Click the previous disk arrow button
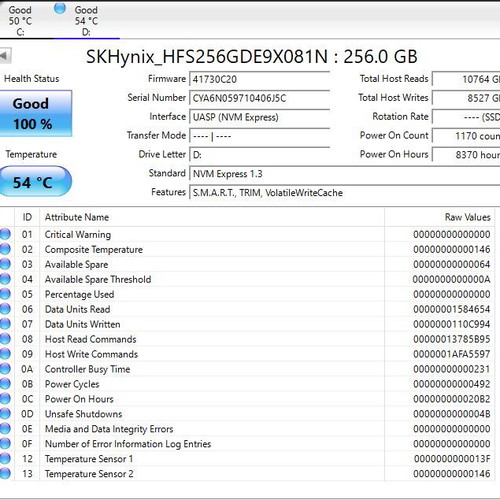 point(5,56)
